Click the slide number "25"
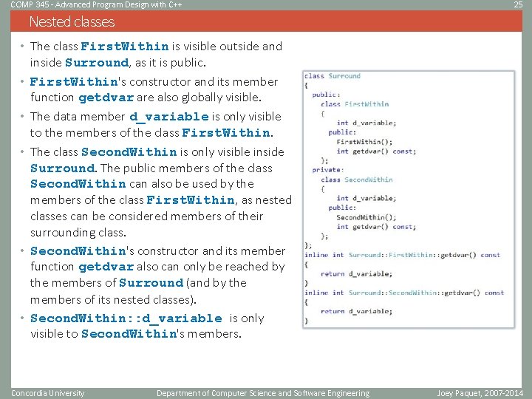 tap(518, 4)
